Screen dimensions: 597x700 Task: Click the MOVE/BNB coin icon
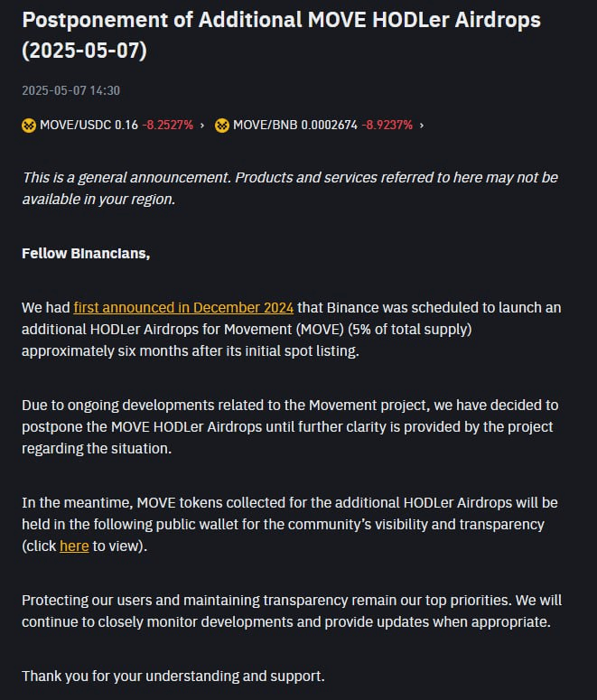[222, 126]
